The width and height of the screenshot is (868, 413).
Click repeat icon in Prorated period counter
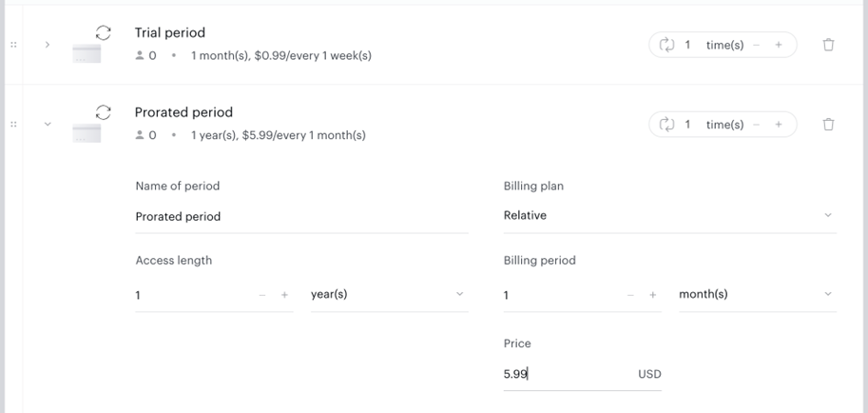pos(666,124)
